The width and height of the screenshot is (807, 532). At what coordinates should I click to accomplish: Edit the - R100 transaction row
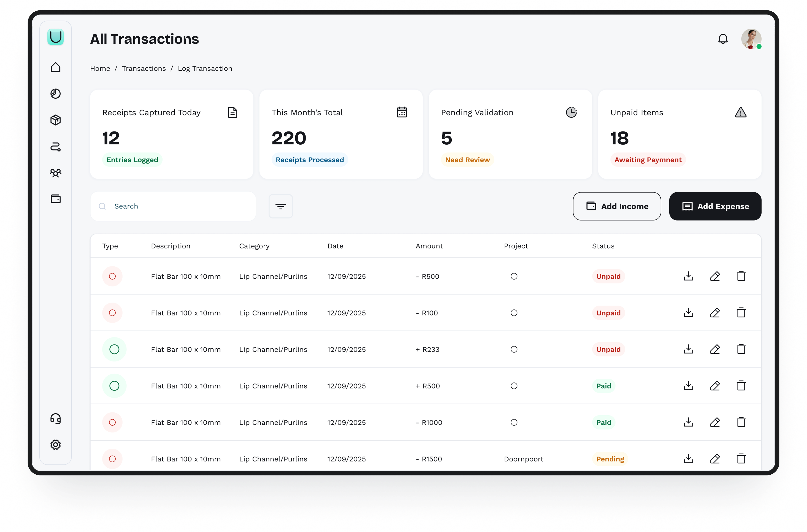[x=715, y=313]
